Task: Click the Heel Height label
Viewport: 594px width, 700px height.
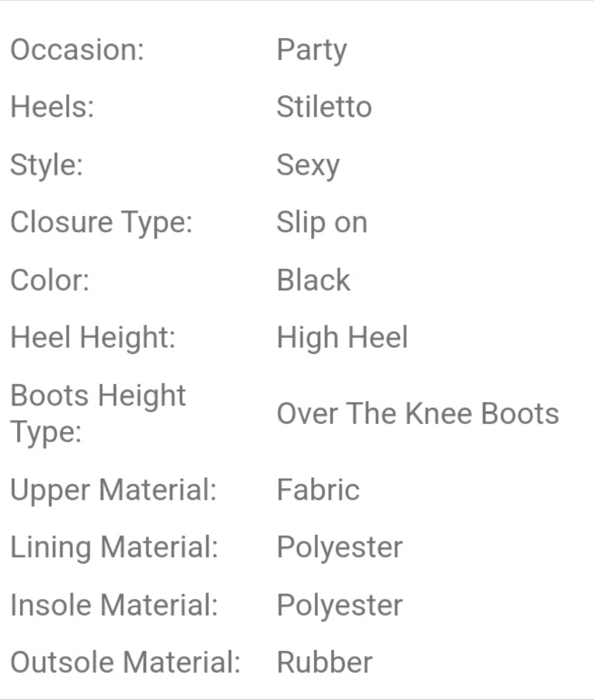Action: click(92, 338)
